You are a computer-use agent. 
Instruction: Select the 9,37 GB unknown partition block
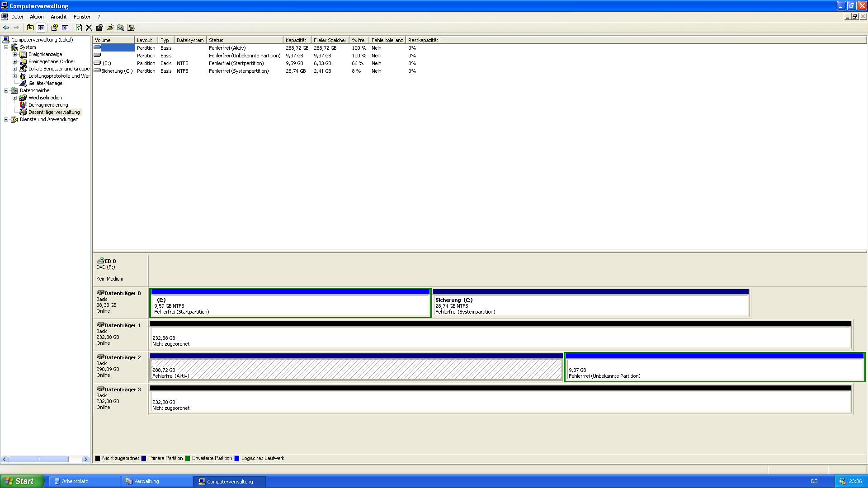coord(714,370)
